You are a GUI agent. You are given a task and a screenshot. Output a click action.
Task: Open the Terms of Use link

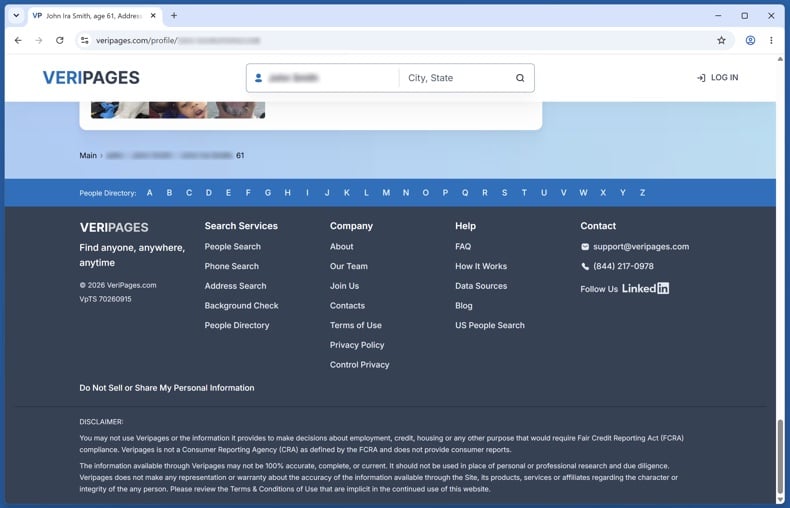[x=356, y=325]
